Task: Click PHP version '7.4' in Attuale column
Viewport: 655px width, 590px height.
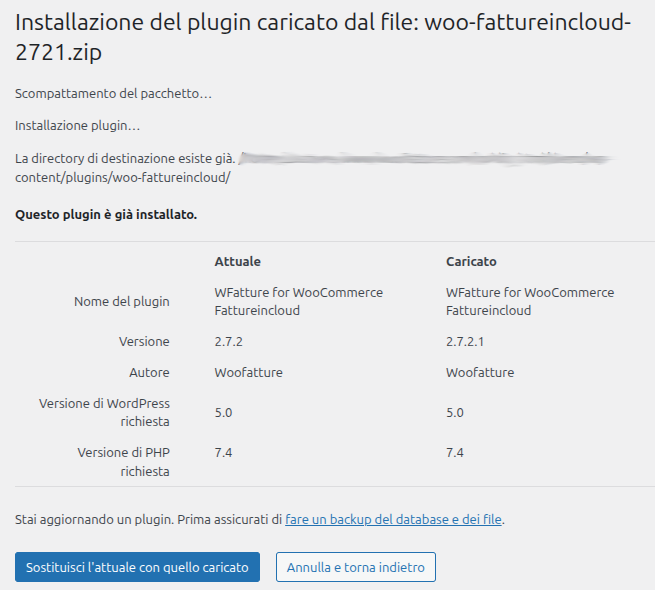Action: [x=223, y=453]
